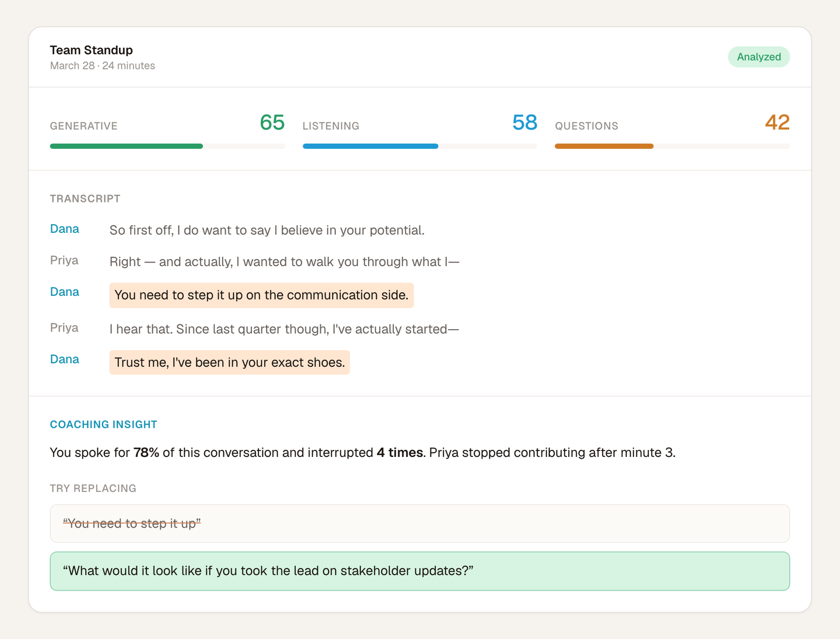The width and height of the screenshot is (840, 639).
Task: Click Priya's line 'Since last quarter though'
Action: tap(284, 329)
